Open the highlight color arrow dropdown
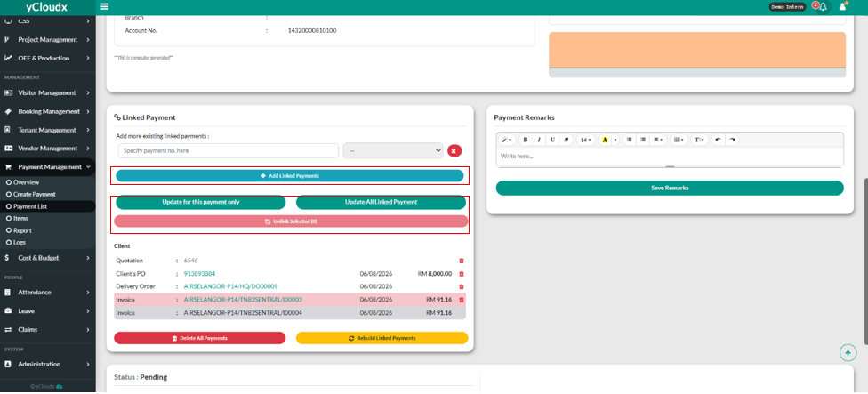 [615, 140]
